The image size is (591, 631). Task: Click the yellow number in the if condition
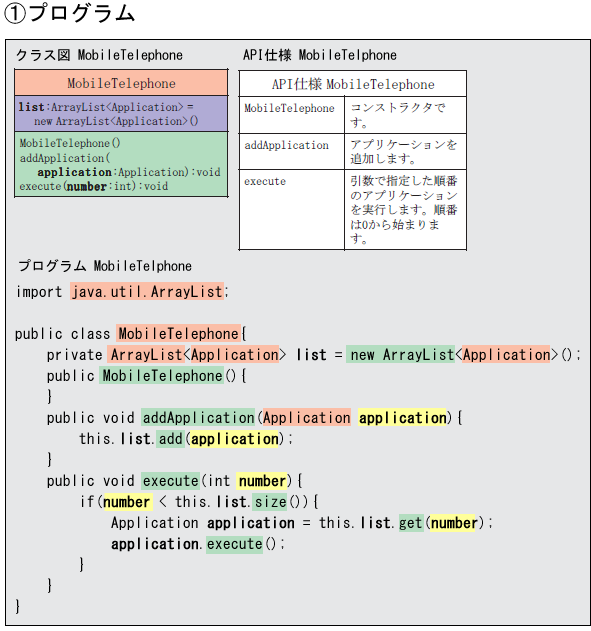pyautogui.click(x=128, y=501)
